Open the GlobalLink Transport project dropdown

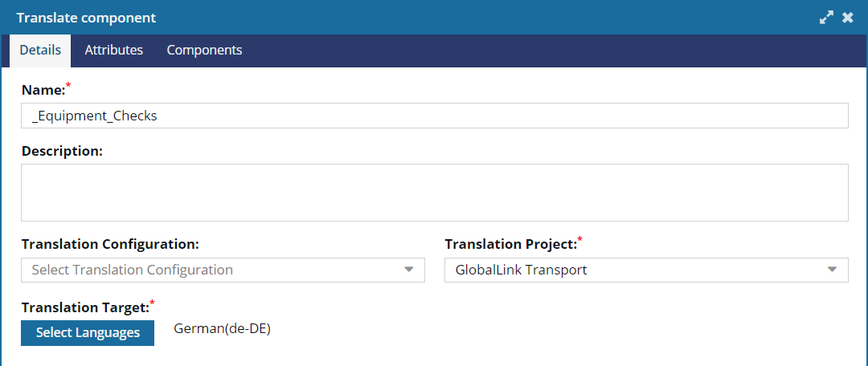[x=646, y=270]
